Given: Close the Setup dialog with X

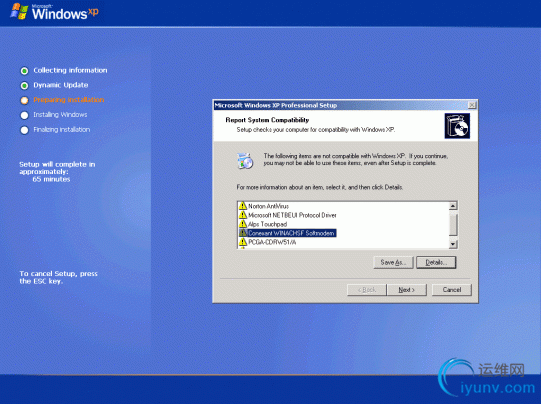Looking at the screenshot, I should (472, 105).
